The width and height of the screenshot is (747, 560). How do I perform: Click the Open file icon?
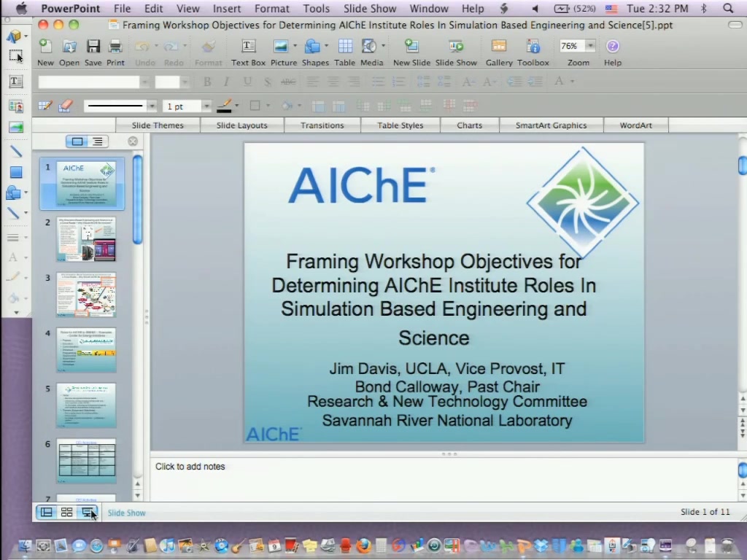point(69,47)
